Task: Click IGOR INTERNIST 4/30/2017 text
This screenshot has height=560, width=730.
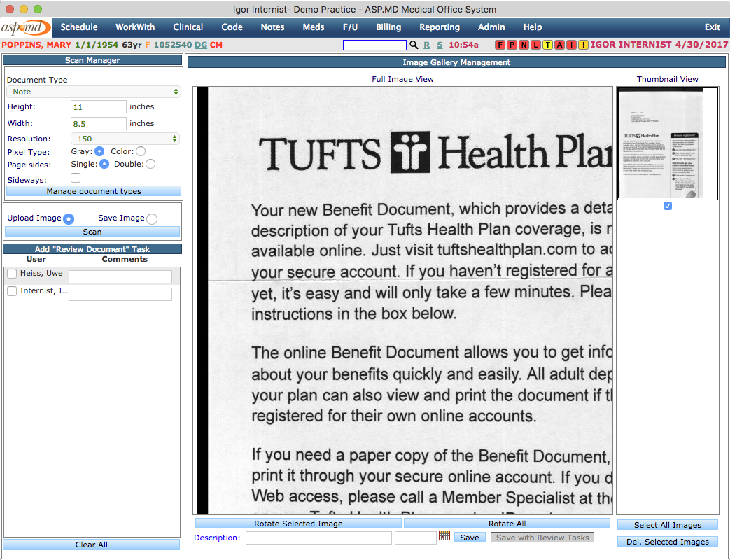Action: 659,45
